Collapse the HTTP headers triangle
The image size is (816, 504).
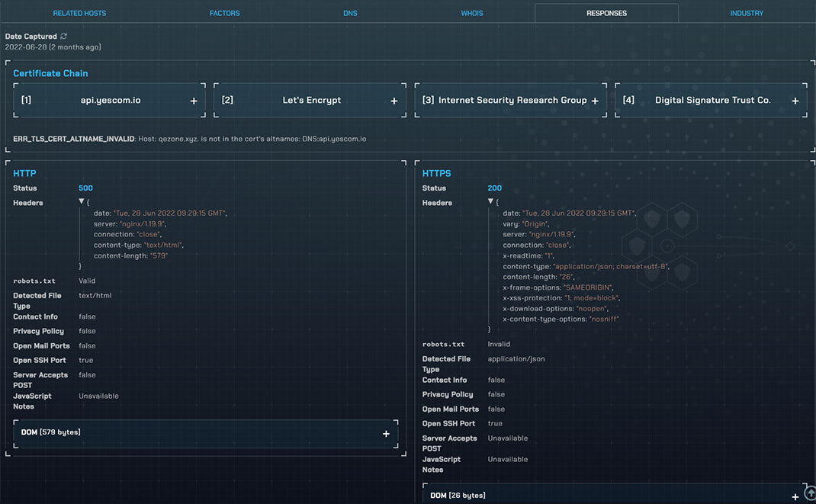pyautogui.click(x=81, y=201)
